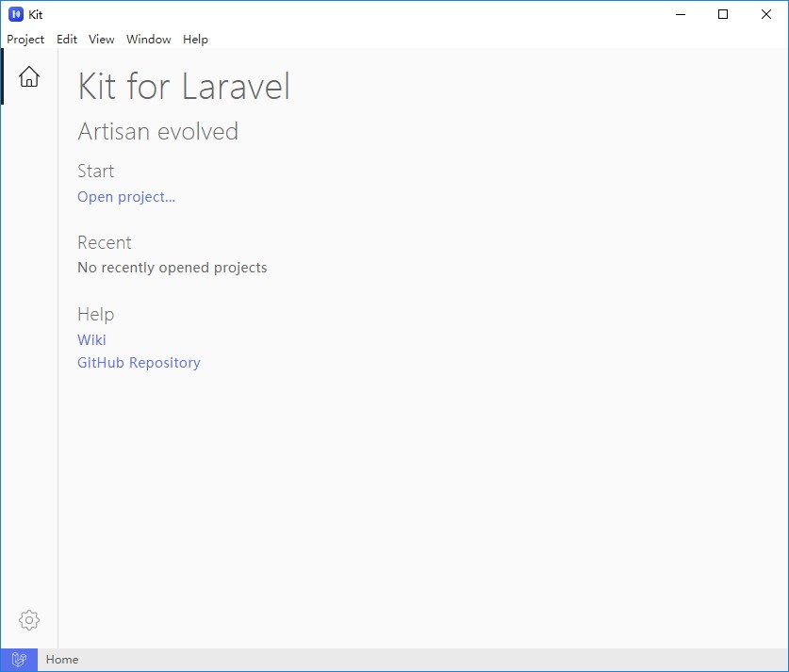Click the Kit app icon in title bar
789x672 pixels.
[x=16, y=14]
